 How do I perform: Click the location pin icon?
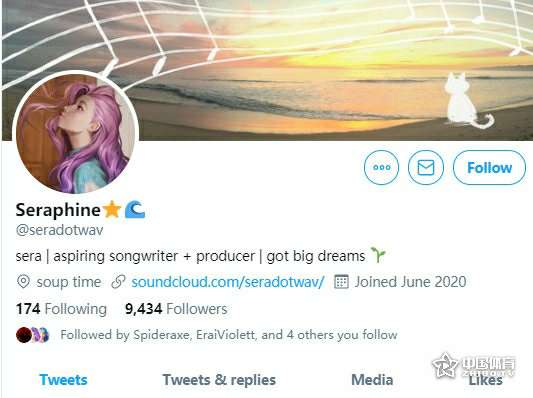tap(23, 282)
